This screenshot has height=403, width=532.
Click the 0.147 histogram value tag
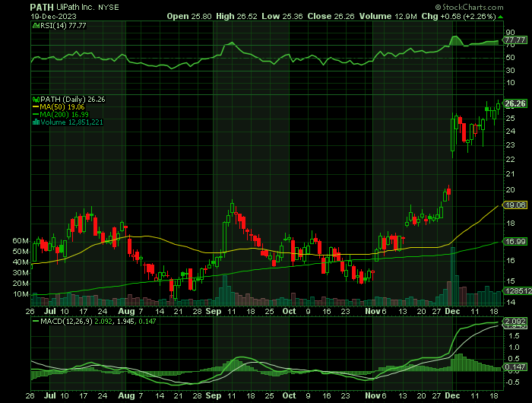coord(515,367)
